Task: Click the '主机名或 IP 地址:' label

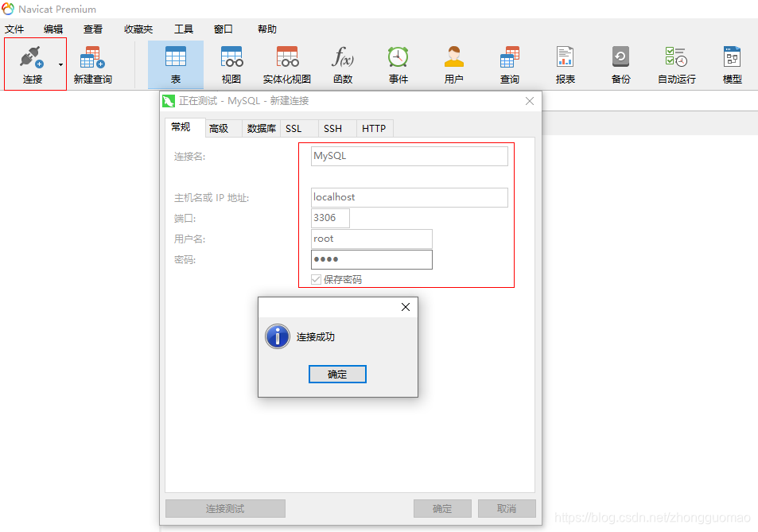Action: point(212,198)
